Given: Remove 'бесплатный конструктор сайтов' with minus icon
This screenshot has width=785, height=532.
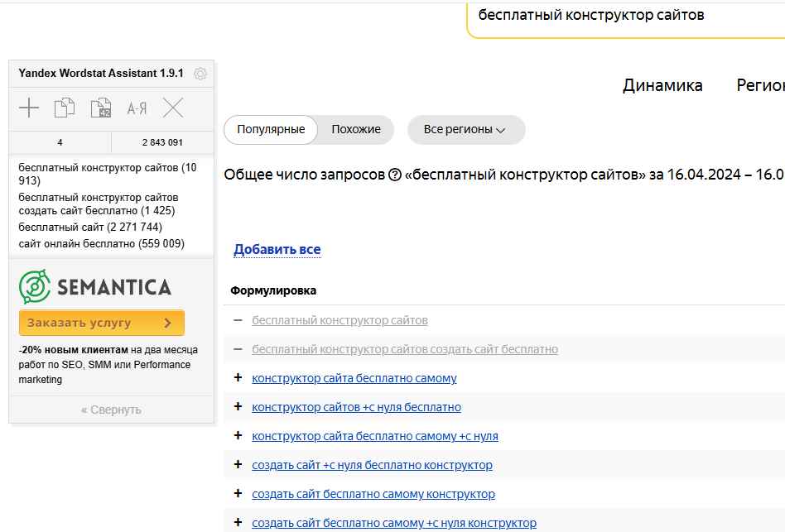Looking at the screenshot, I should click(x=238, y=320).
